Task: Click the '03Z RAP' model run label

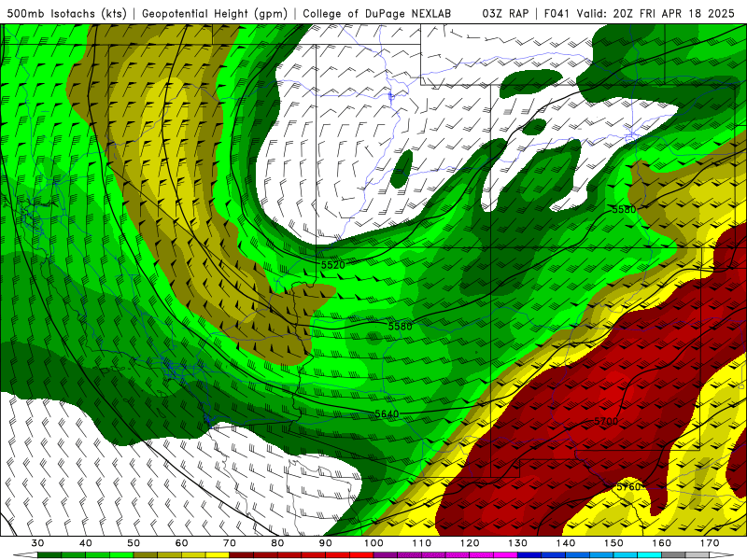Action: pos(505,13)
